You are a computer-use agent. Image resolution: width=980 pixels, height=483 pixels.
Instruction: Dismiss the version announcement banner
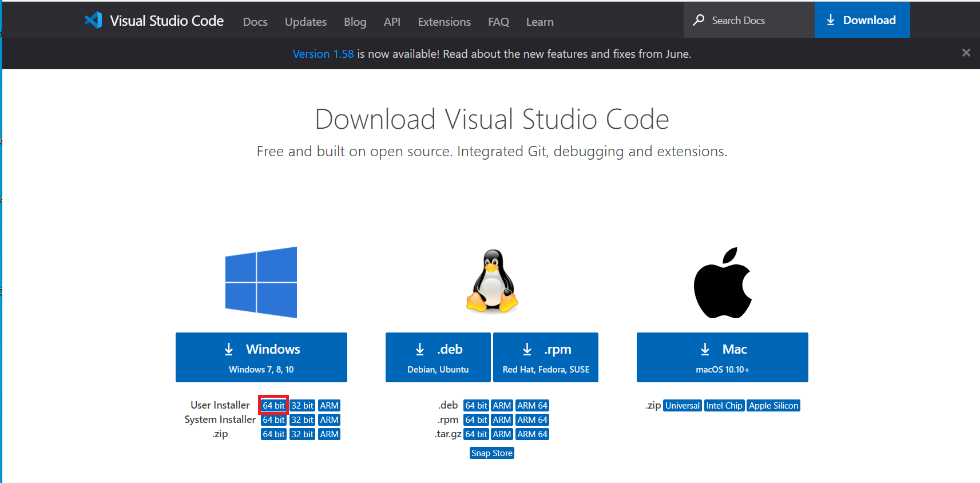(966, 53)
